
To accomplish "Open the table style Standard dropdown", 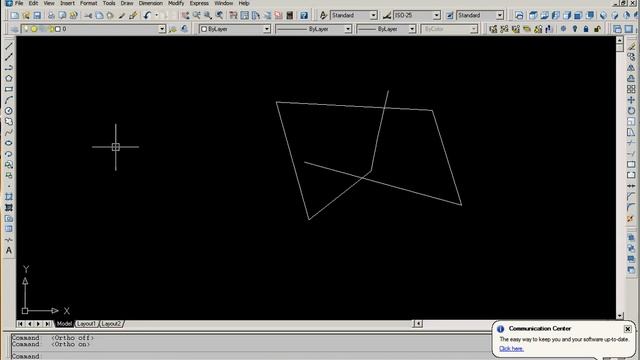I will pyautogui.click(x=500, y=16).
